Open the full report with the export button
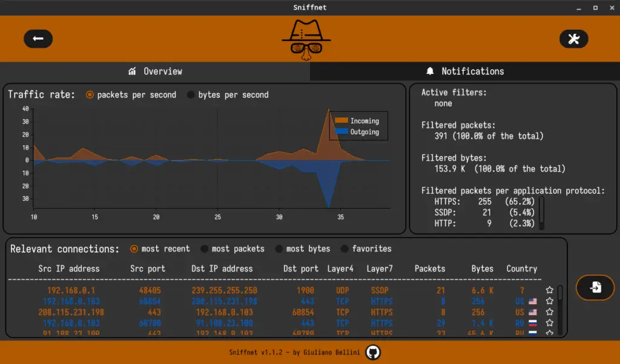The width and height of the screenshot is (620, 364). click(x=595, y=287)
